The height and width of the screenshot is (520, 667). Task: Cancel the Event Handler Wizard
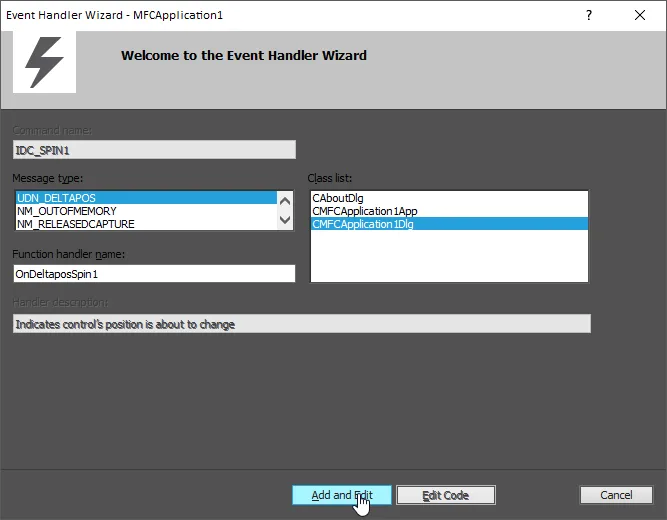coord(616,495)
